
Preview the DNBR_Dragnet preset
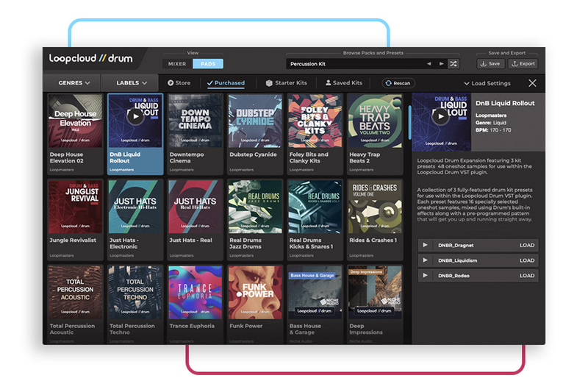pyautogui.click(x=426, y=246)
